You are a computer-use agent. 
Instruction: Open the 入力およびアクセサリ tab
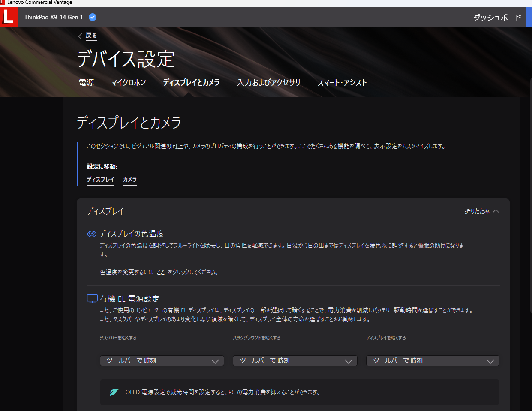pyautogui.click(x=269, y=82)
